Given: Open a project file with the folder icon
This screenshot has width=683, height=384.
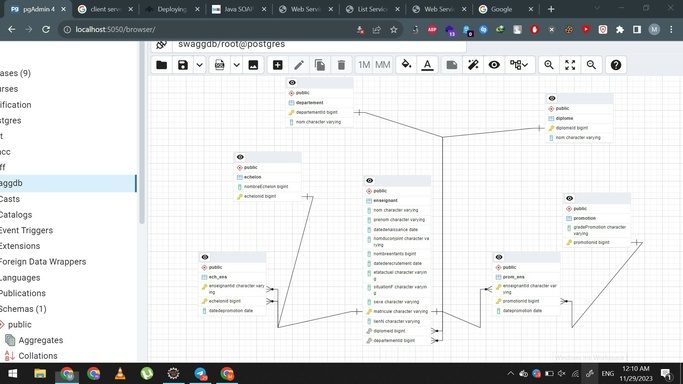Looking at the screenshot, I should coord(162,65).
